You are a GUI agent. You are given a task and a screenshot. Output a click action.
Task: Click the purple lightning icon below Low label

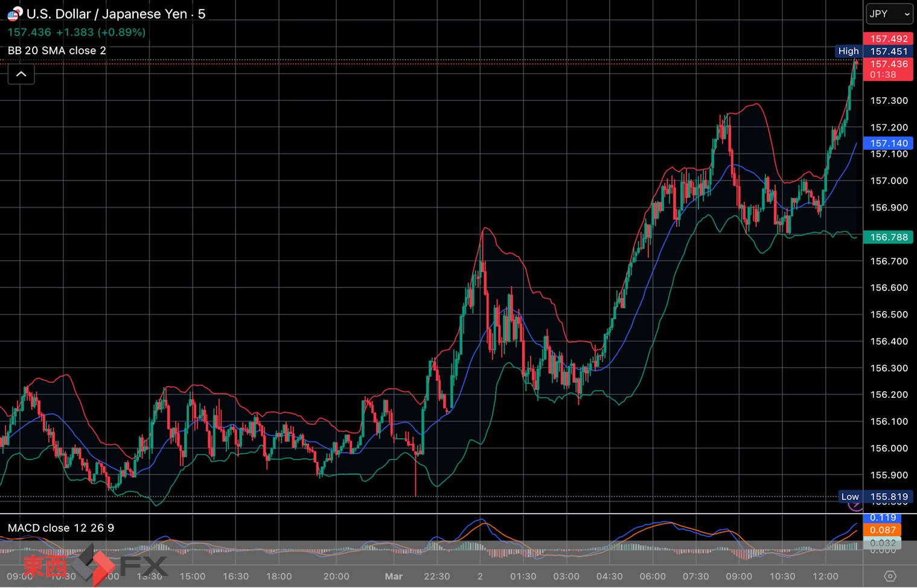pyautogui.click(x=855, y=505)
